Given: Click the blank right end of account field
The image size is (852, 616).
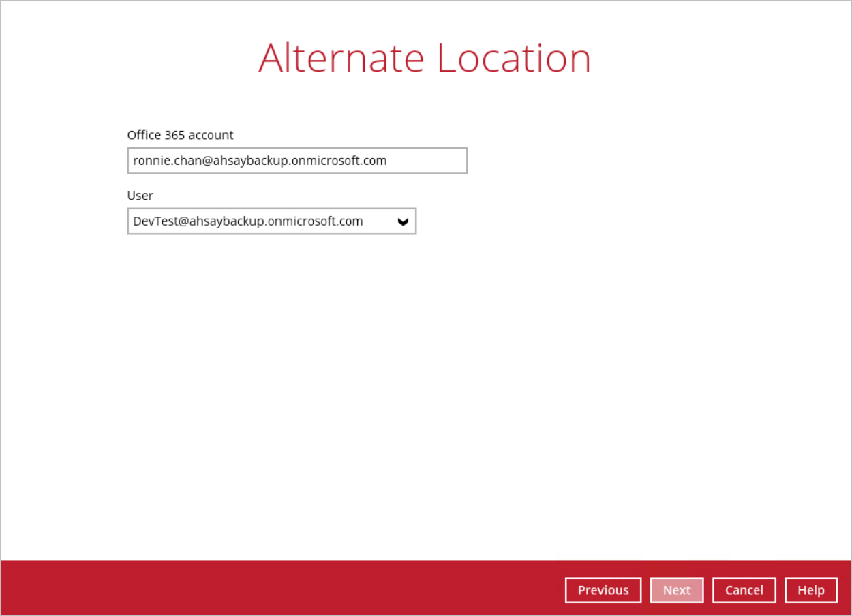Looking at the screenshot, I should pos(436,161).
